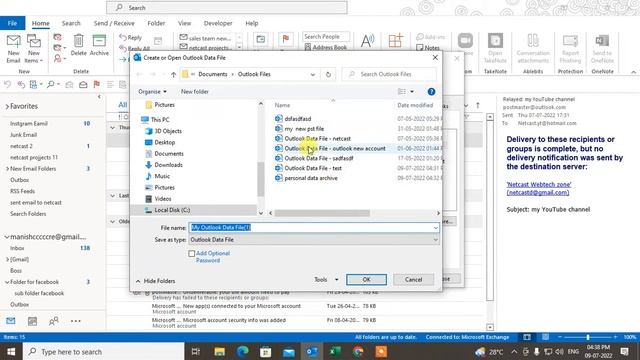Click the Search Outlook Files box
Screen dimensions: 640x360
tap(389, 74)
